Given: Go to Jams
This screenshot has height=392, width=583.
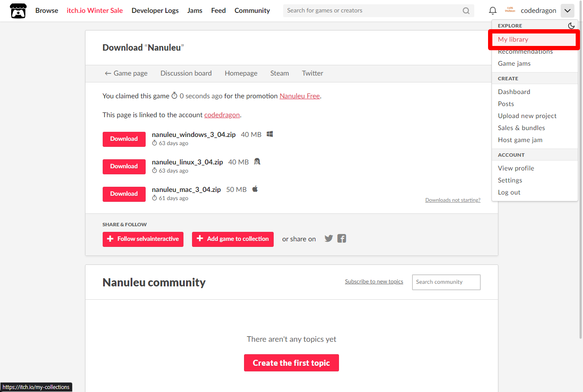Looking at the screenshot, I should tap(195, 10).
